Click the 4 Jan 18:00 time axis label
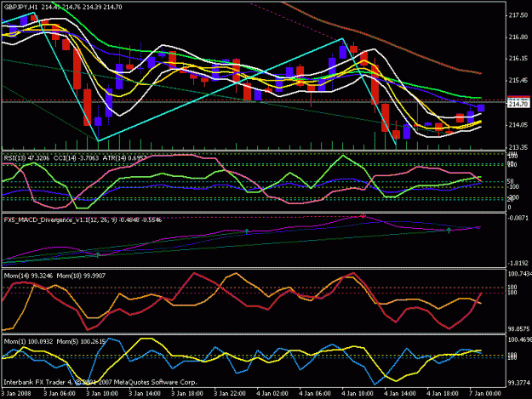 [x=443, y=394]
